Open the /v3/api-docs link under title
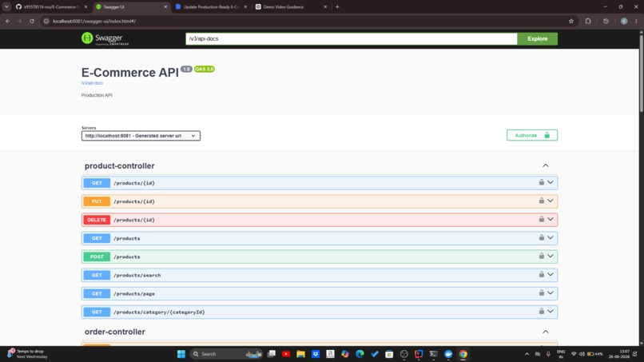The width and height of the screenshot is (644, 362). [x=92, y=83]
